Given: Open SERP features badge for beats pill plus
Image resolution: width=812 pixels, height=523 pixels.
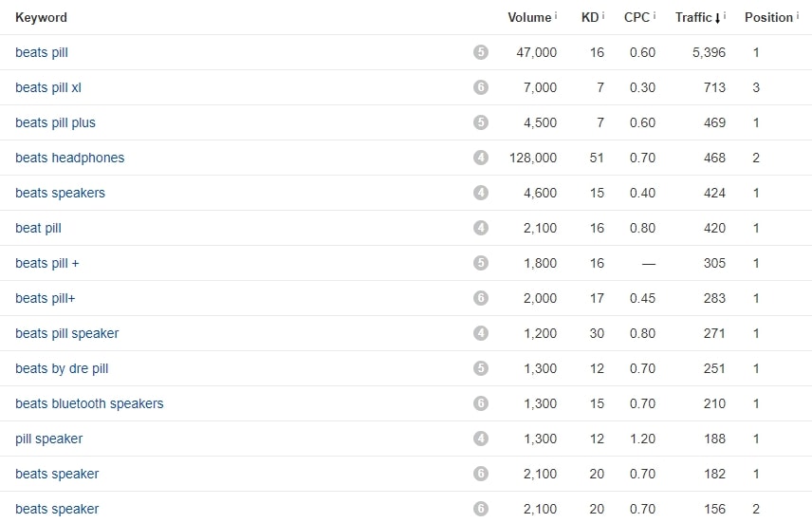Looking at the screenshot, I should click(x=481, y=122).
